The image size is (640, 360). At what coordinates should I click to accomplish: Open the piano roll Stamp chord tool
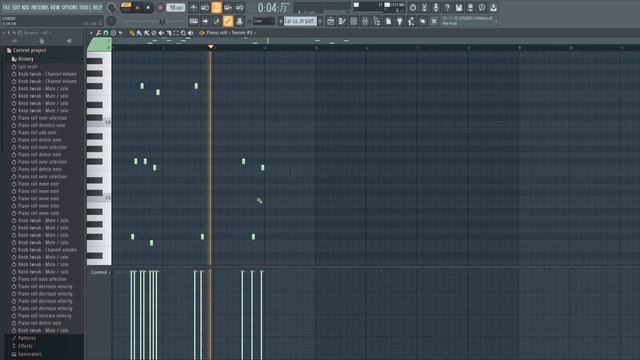pyautogui.click(x=113, y=33)
